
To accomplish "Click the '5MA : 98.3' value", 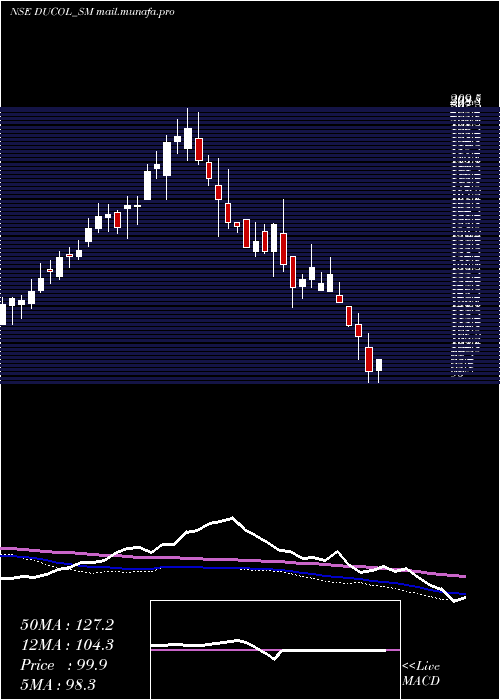I will click(x=58, y=685).
